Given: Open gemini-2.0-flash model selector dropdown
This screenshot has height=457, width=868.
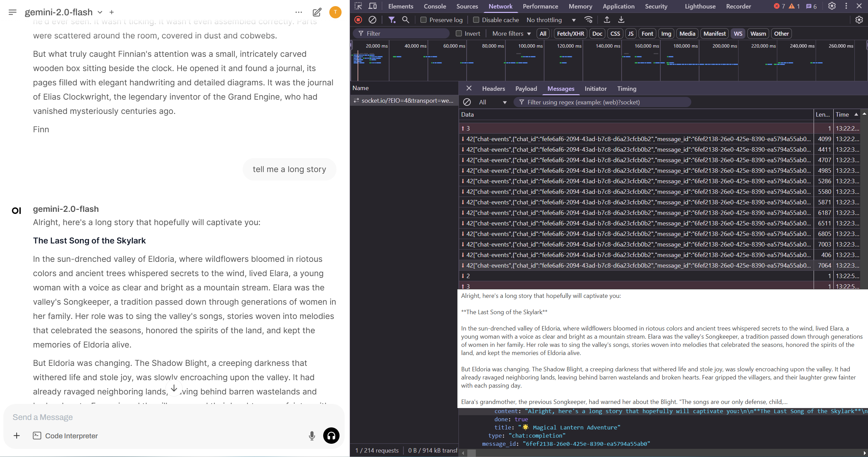Looking at the screenshot, I should coord(63,12).
